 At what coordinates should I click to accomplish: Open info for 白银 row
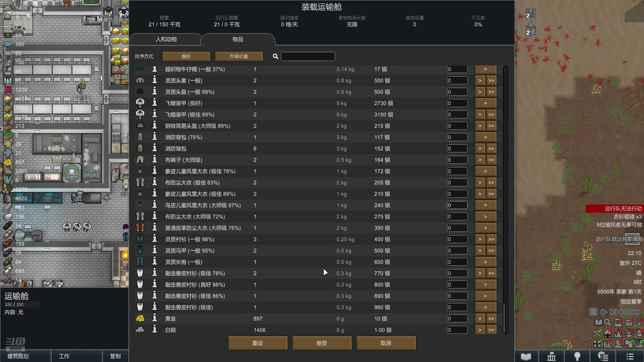click(x=155, y=330)
